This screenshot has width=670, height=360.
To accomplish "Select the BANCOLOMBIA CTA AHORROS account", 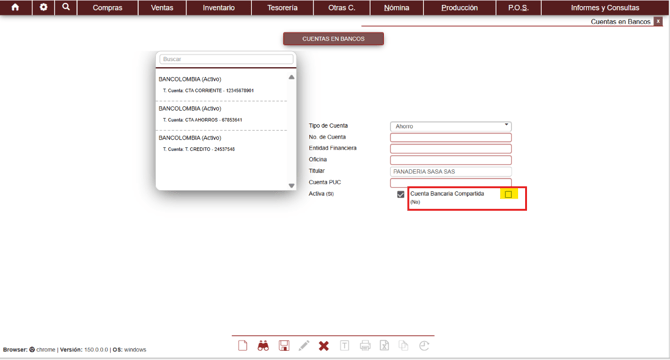I will (221, 114).
